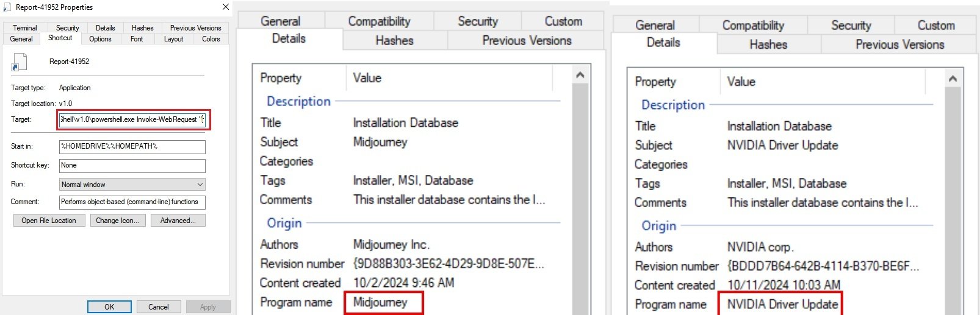
Task: Open the Compatibility tab in the NVIDIA properties panel
Action: [753, 26]
